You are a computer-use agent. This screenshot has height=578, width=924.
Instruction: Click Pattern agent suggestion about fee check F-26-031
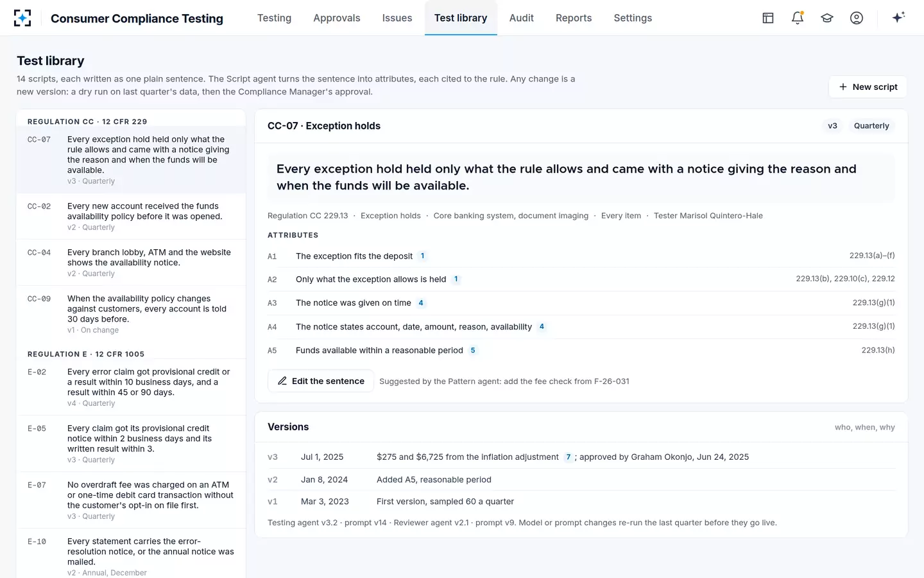click(x=504, y=381)
